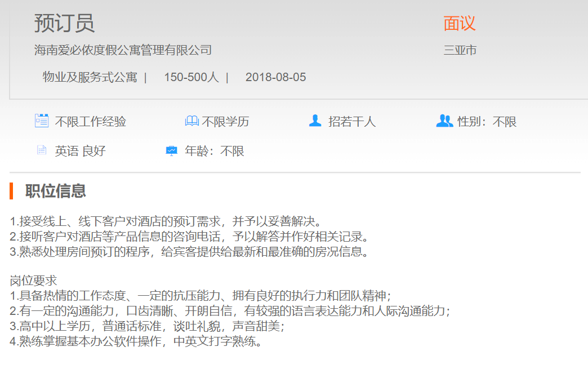Click the 英语 良好 label
Viewport: 588px width, 369px height.
[80, 151]
